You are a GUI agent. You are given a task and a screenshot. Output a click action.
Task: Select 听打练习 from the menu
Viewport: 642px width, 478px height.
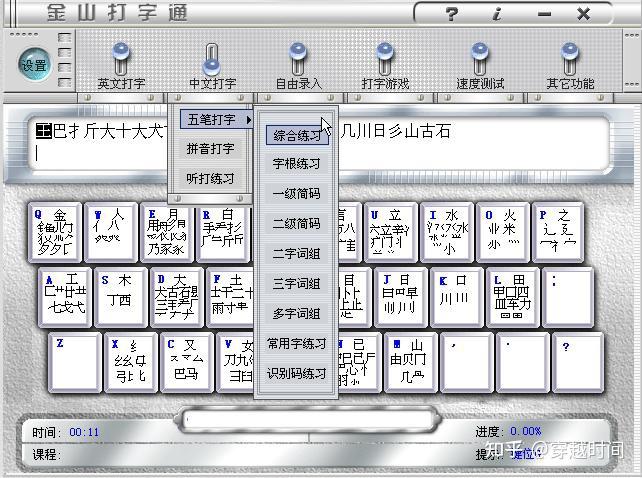210,179
